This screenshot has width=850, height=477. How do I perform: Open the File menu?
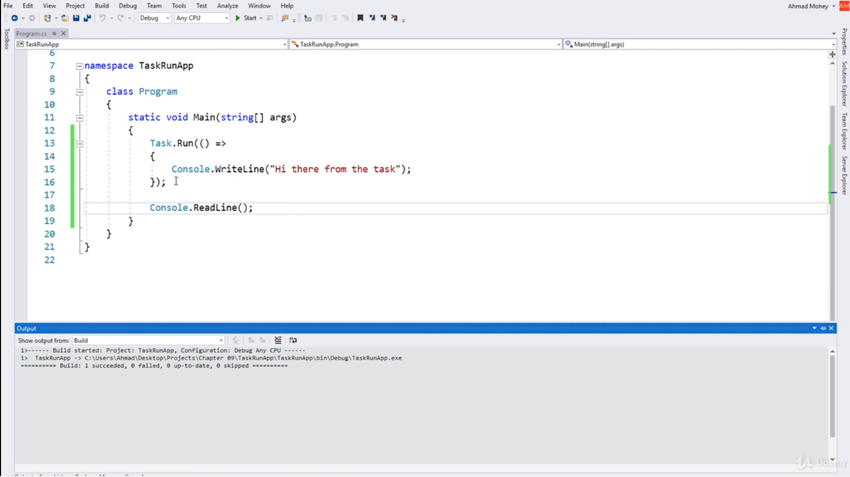(x=8, y=5)
